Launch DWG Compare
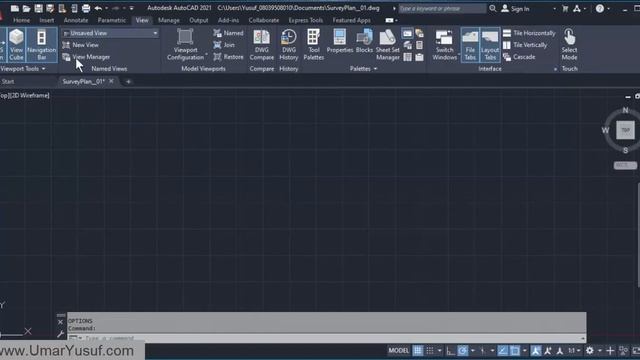 tap(262, 44)
